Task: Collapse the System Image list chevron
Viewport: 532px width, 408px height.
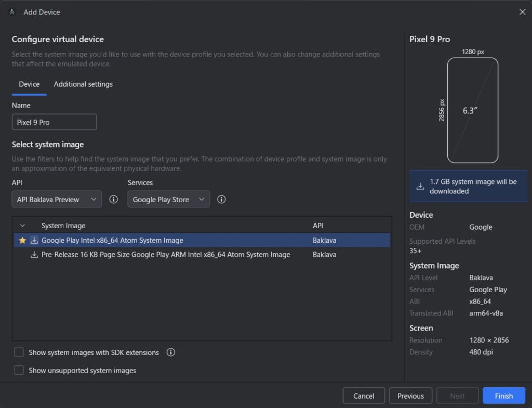Action: [x=22, y=225]
